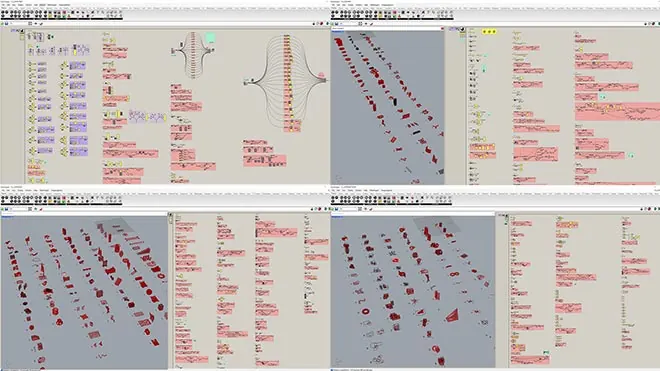Select the red ring object in bottom-right viewport

[365, 312]
